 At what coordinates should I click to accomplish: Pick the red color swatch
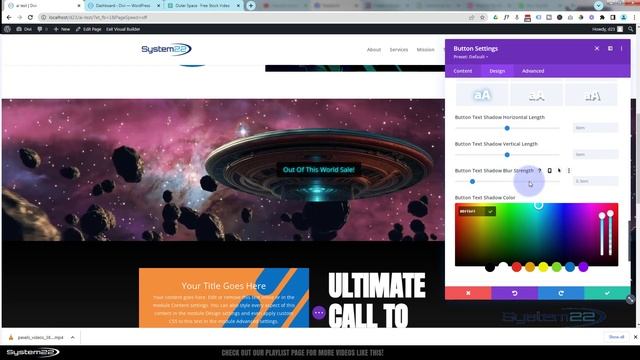pyautogui.click(x=516, y=267)
